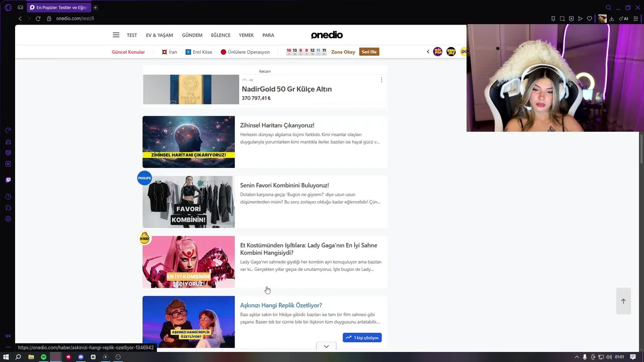Open the Erol Köse topic link
644x362 pixels.
pos(199,52)
